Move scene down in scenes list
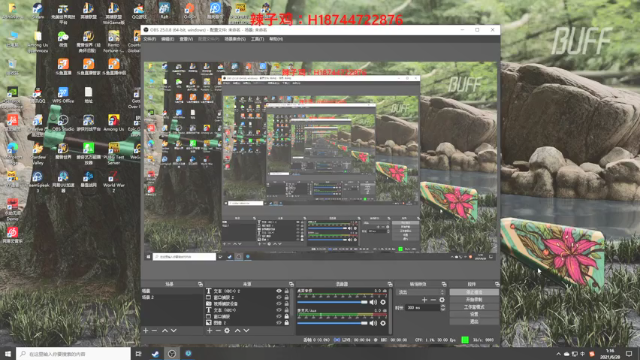640x360 pixels. click(x=174, y=331)
